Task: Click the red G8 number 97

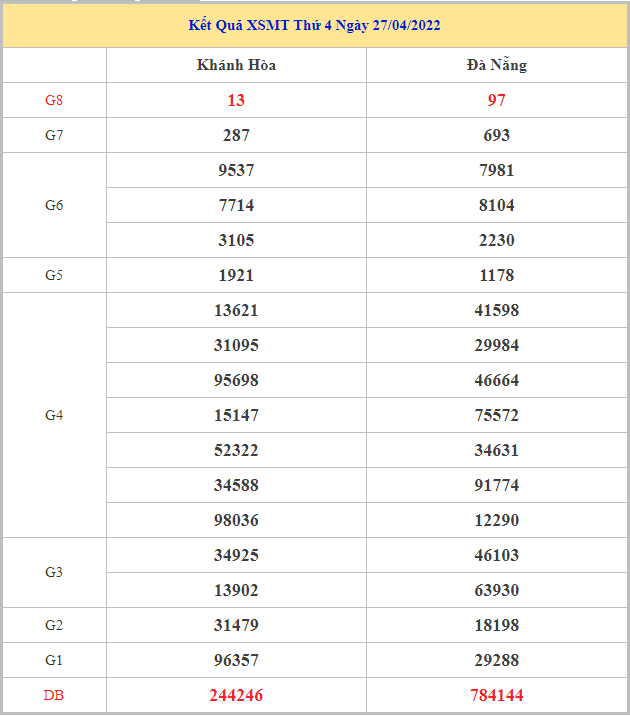Action: tap(496, 100)
